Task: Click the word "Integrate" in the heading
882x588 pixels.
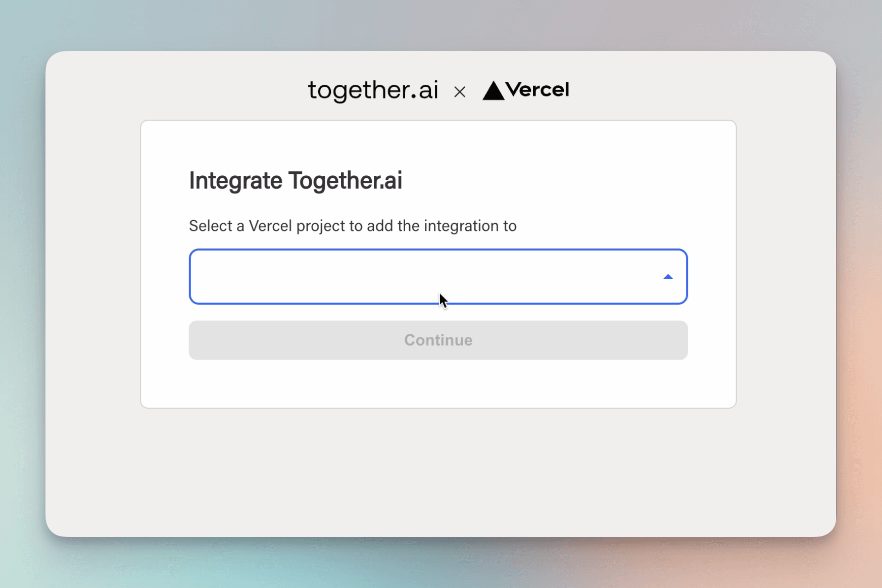Action: [236, 181]
